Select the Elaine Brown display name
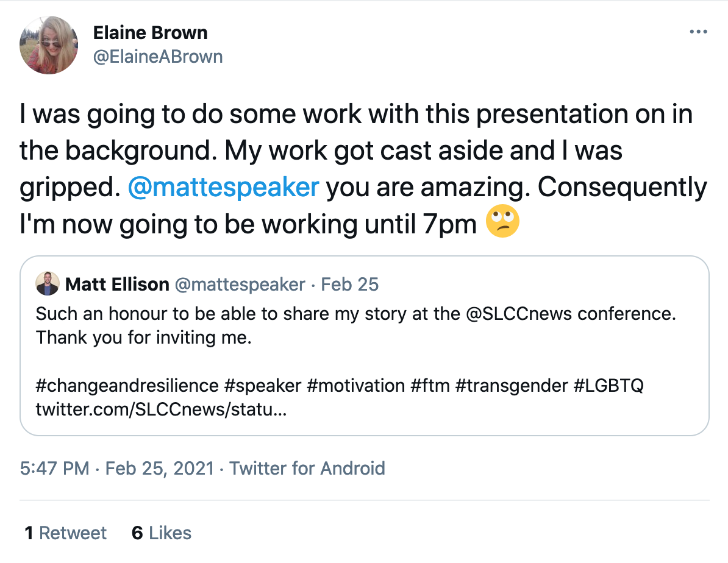The image size is (728, 563). (x=151, y=33)
